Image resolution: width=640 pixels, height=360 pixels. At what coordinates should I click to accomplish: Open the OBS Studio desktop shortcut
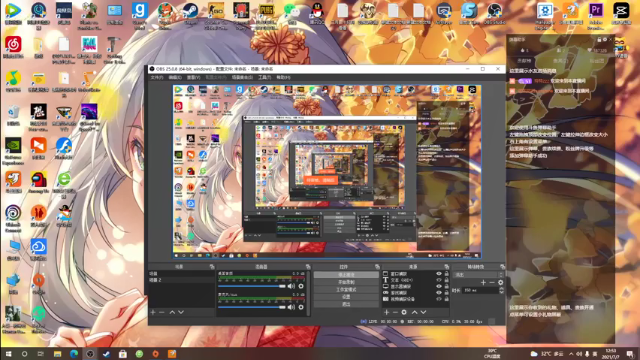click(x=494, y=14)
